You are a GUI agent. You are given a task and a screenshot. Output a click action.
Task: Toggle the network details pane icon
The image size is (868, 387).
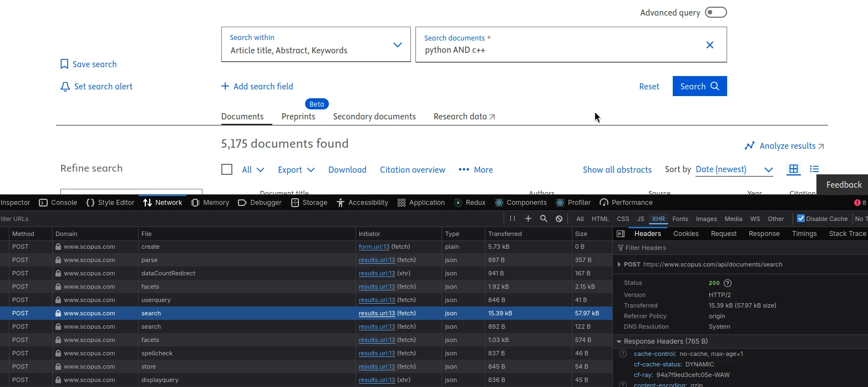[621, 234]
